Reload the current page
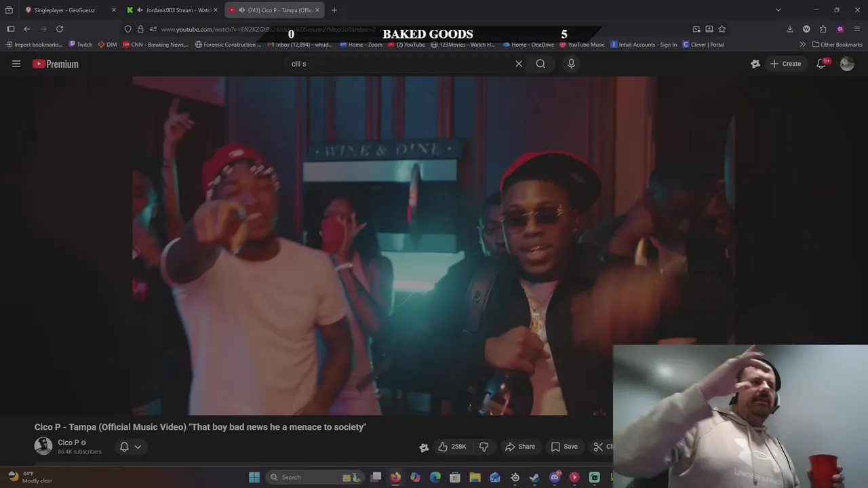This screenshot has height=488, width=868. pos(60,29)
